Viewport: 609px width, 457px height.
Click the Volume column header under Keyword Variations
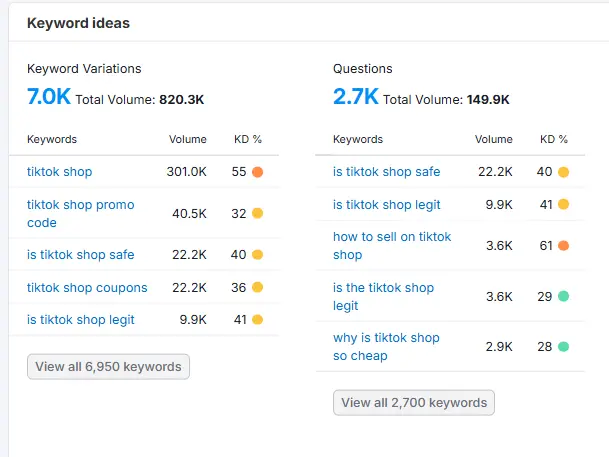point(188,140)
